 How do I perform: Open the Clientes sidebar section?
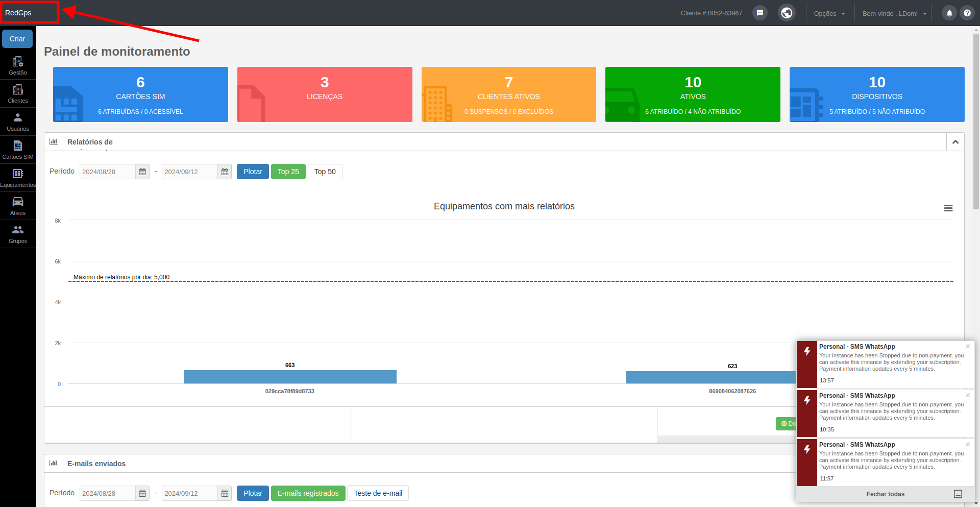coord(18,93)
